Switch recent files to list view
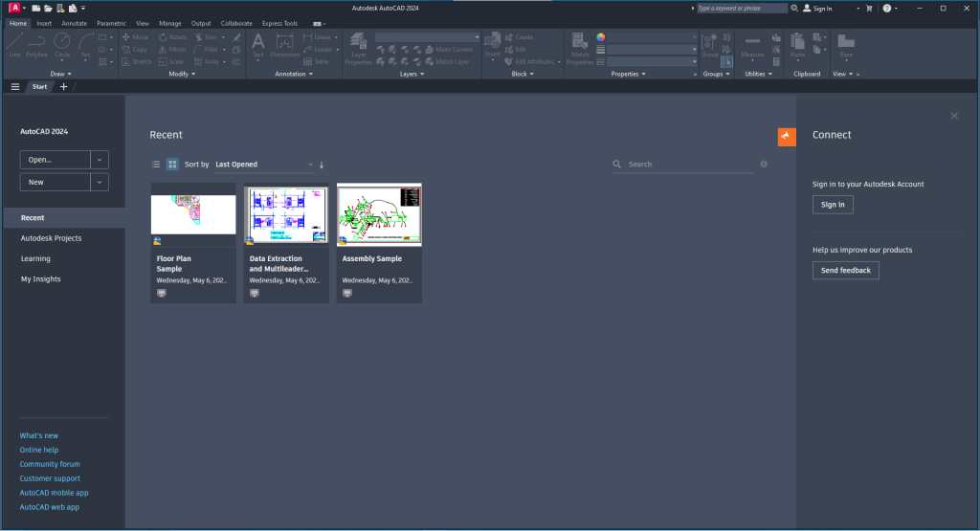Image resolution: width=980 pixels, height=531 pixels. pyautogui.click(x=156, y=165)
